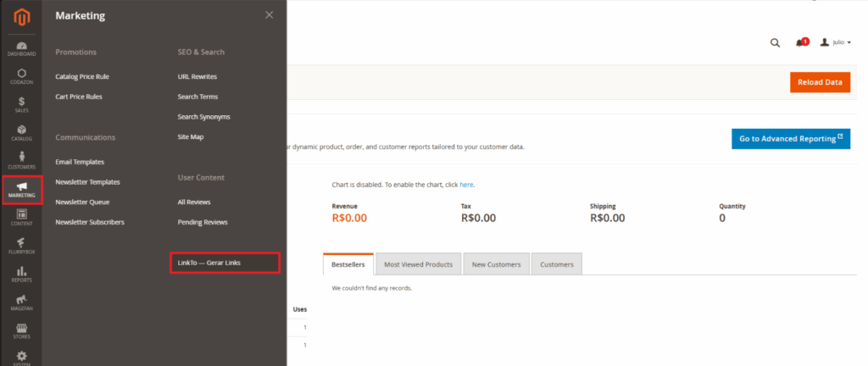Open the Stores sidebar icon
The width and height of the screenshot is (868, 366).
21,330
